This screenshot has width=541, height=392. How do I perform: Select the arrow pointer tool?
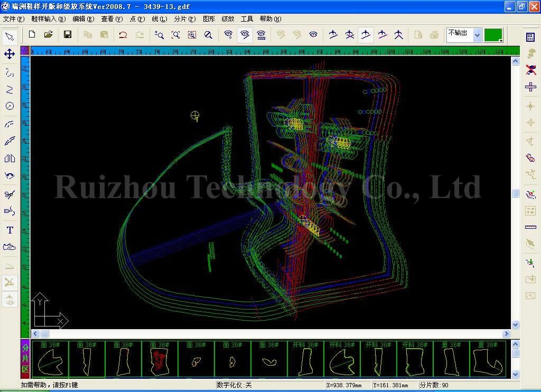(10, 36)
